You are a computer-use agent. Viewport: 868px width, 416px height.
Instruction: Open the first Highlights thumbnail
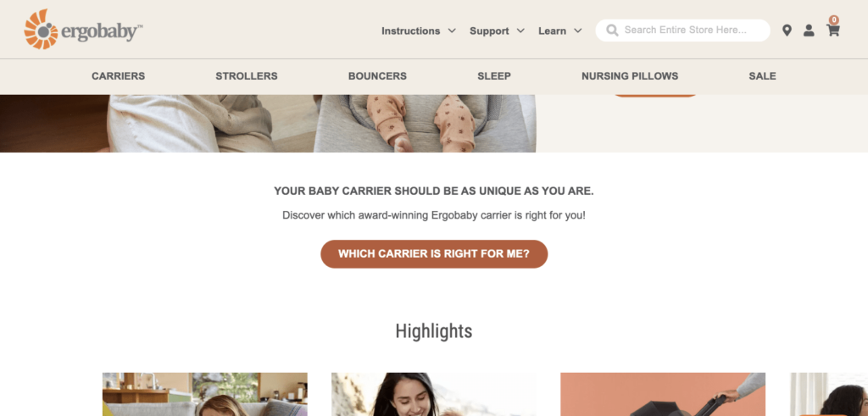click(205, 394)
